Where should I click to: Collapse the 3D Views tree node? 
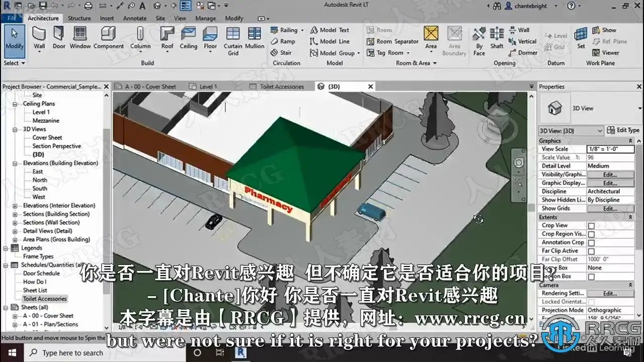(16, 130)
